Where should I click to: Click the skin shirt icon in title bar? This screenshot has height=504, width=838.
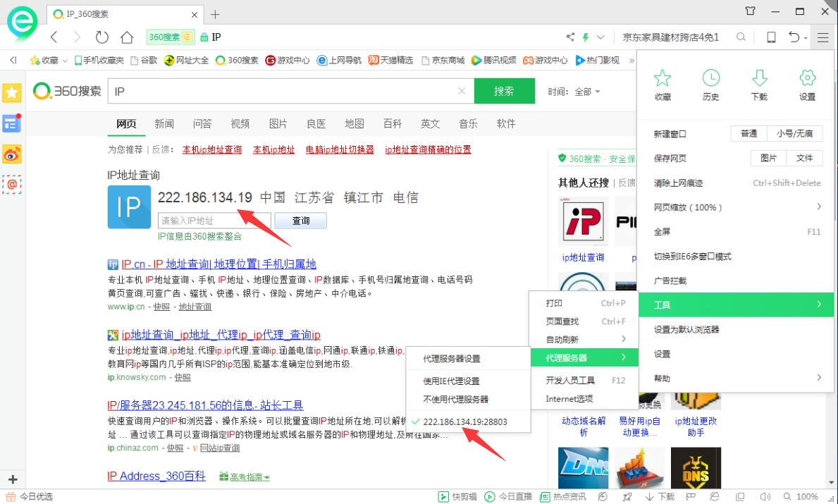pos(751,11)
